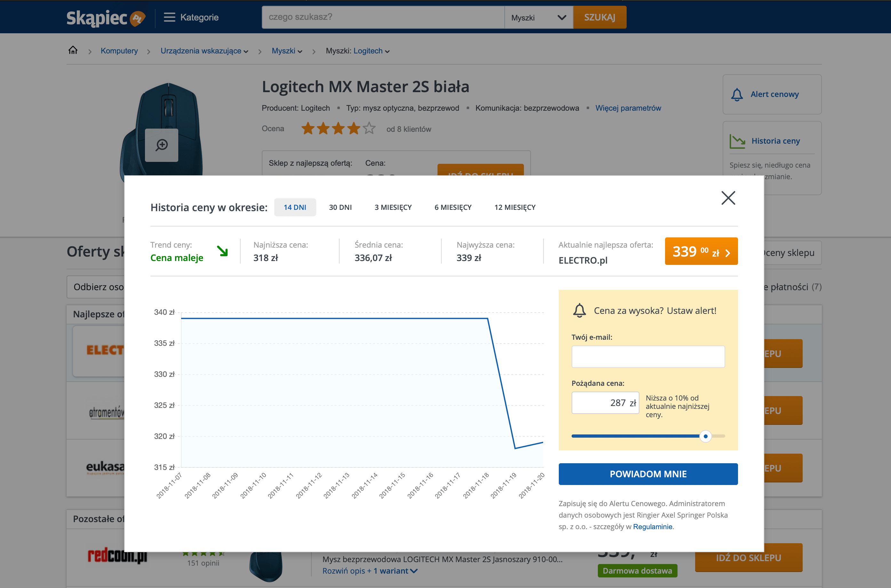Click the search box 'czego szukasz?'
The image size is (891, 588).
click(x=383, y=17)
